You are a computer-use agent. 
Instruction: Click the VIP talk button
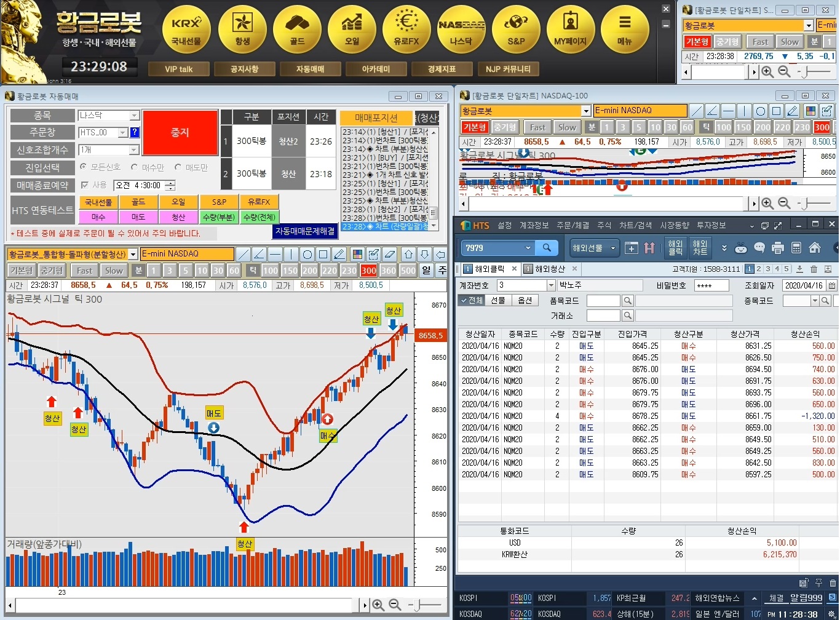(x=179, y=69)
